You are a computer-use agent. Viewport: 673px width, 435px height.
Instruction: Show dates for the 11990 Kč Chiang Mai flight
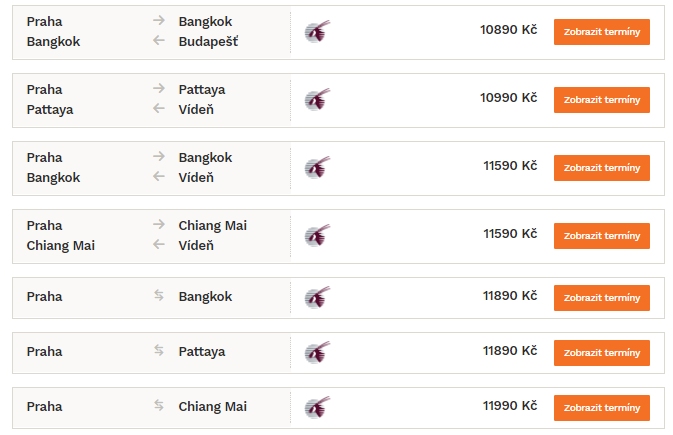coord(602,408)
